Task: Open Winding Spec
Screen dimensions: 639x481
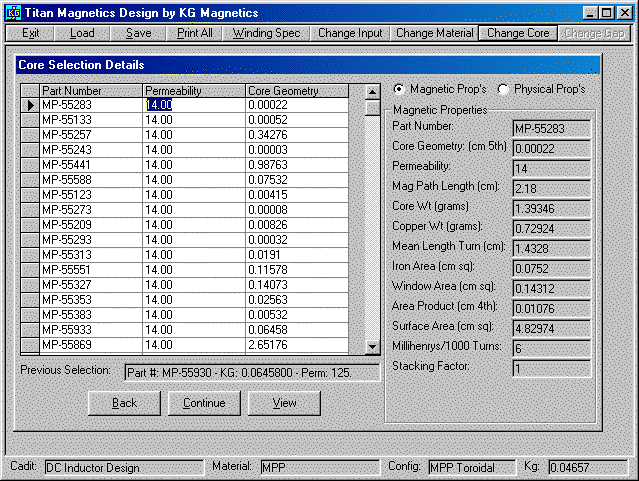Action: (266, 33)
